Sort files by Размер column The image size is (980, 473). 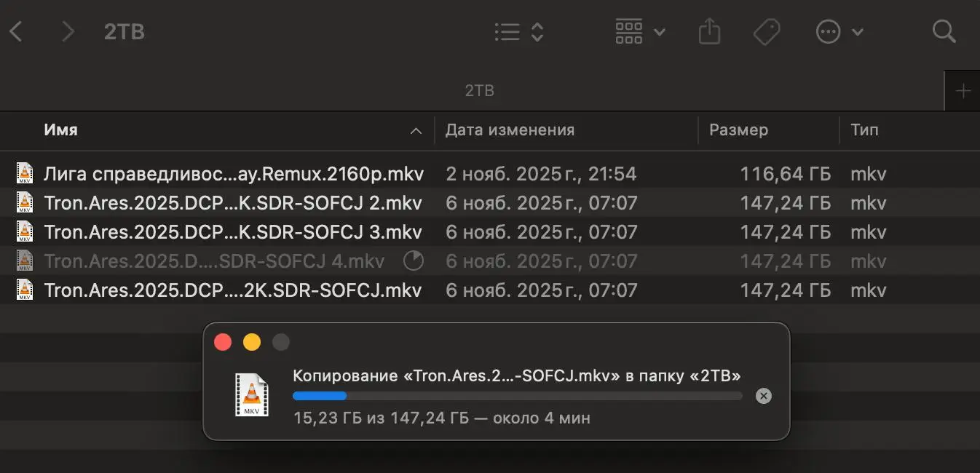tap(738, 130)
